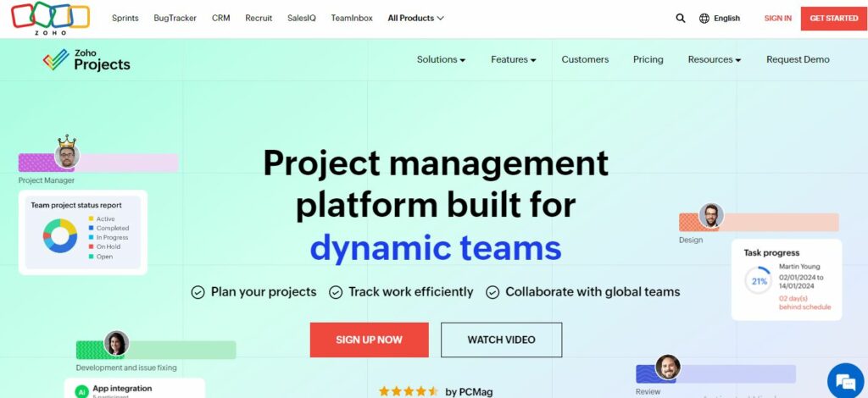Click the "Martin Young" name text
Viewport: 868px width, 398px height.
click(799, 267)
